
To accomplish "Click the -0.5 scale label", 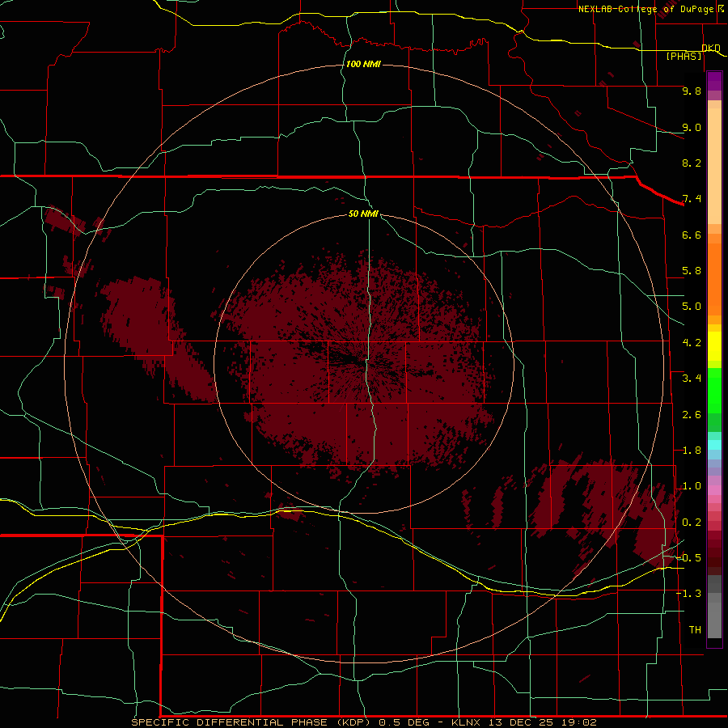I will coord(689,558).
